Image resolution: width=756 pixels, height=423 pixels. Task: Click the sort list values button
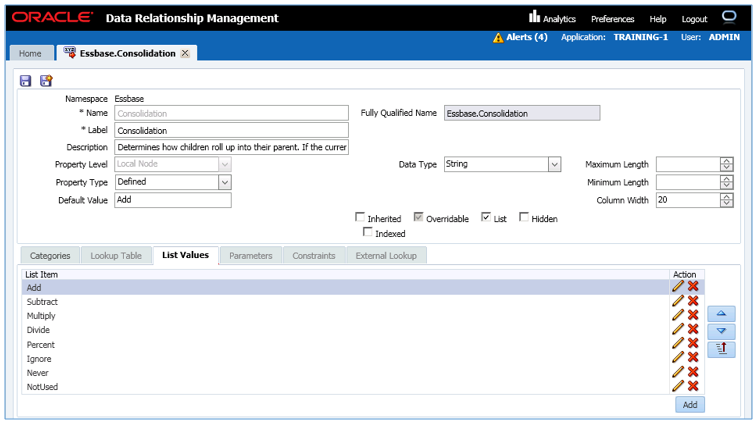(x=721, y=349)
